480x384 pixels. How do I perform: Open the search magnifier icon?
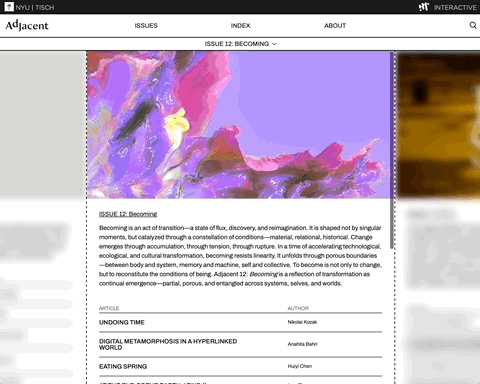pyautogui.click(x=473, y=25)
